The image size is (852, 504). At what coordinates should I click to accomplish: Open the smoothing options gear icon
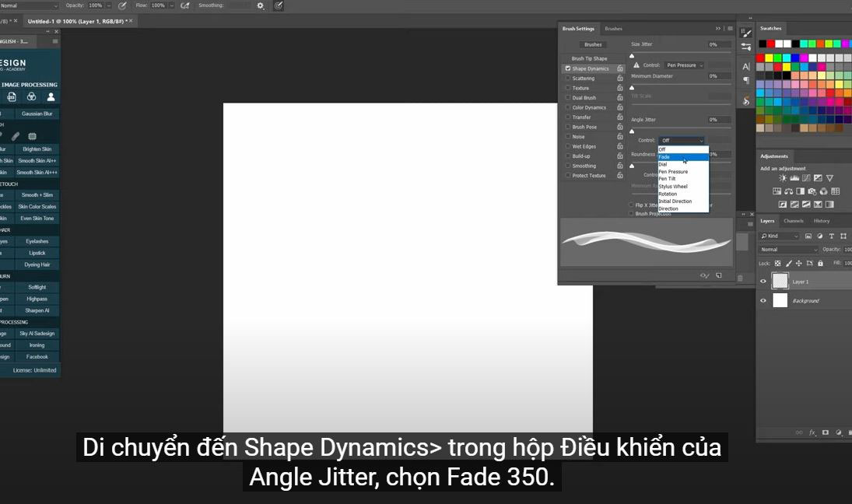(x=260, y=5)
